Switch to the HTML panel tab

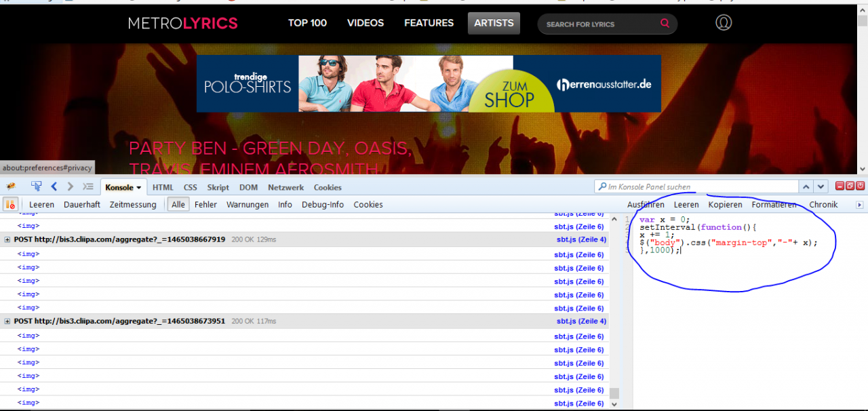[x=163, y=187]
